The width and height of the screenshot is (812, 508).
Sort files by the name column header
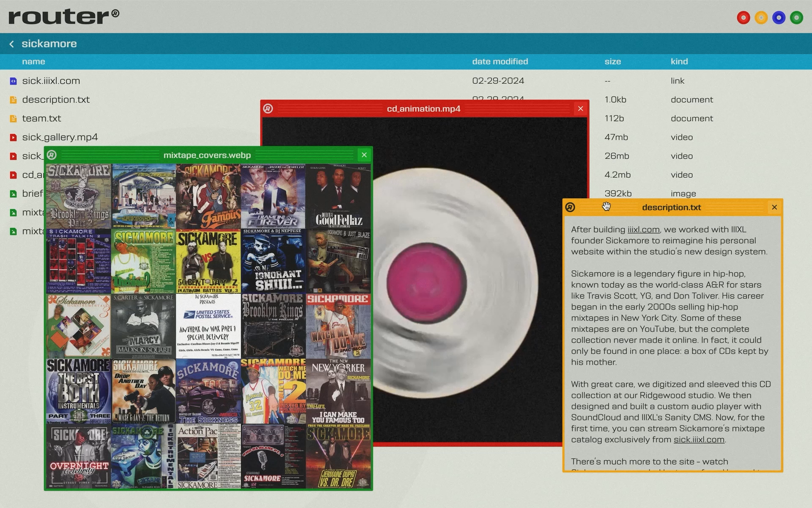33,62
